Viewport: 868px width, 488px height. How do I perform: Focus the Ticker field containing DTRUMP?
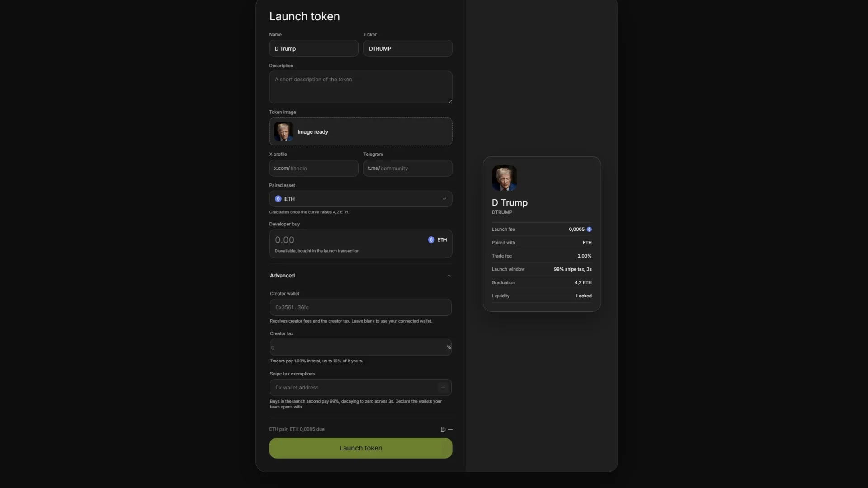(x=408, y=48)
